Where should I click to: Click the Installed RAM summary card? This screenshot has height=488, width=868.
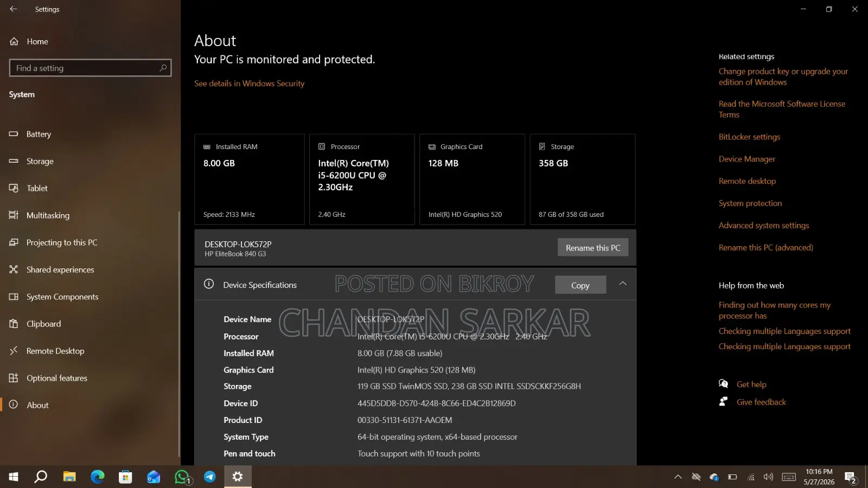[x=250, y=179]
